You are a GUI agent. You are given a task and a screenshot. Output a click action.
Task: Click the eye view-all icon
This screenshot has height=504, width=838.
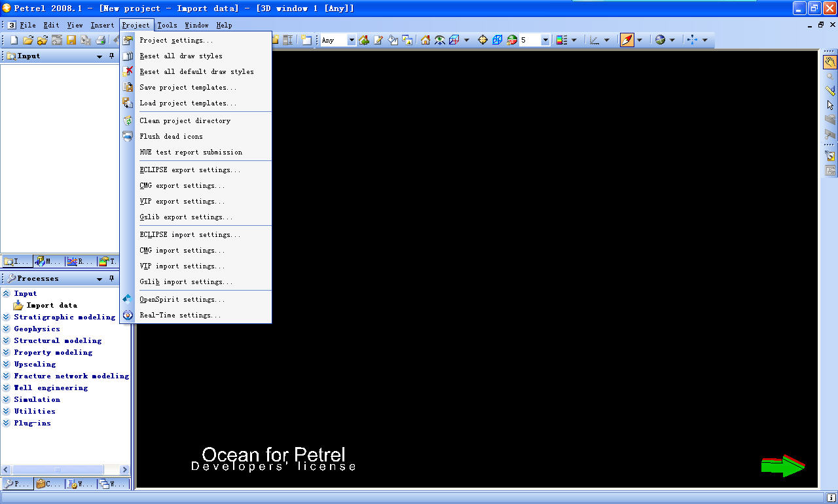point(440,40)
